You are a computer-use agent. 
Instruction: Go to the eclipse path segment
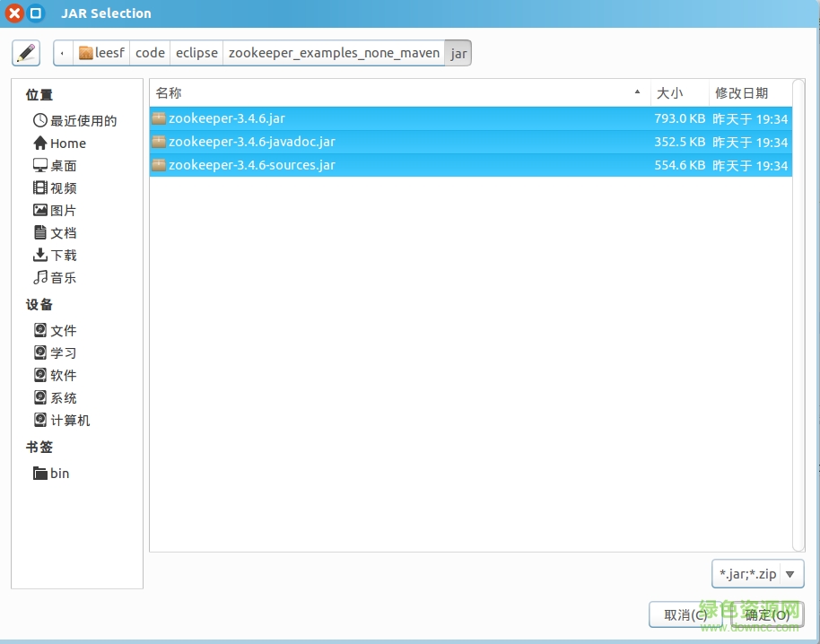point(196,53)
